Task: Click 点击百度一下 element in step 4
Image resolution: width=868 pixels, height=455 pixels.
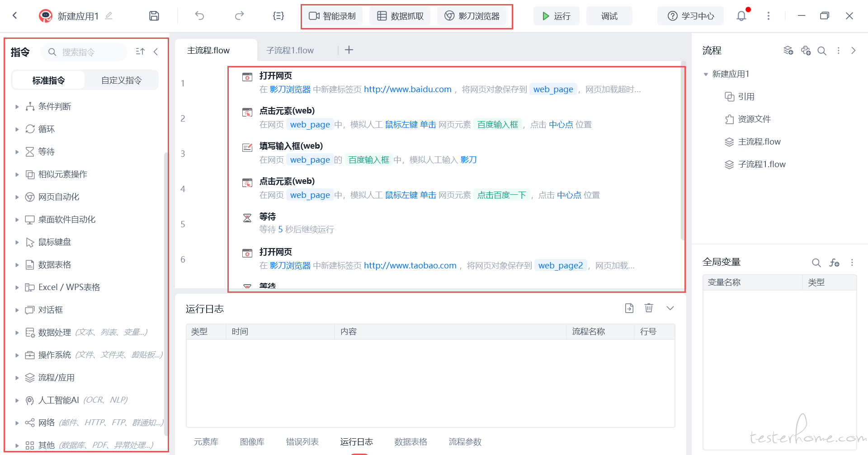Action: (502, 195)
